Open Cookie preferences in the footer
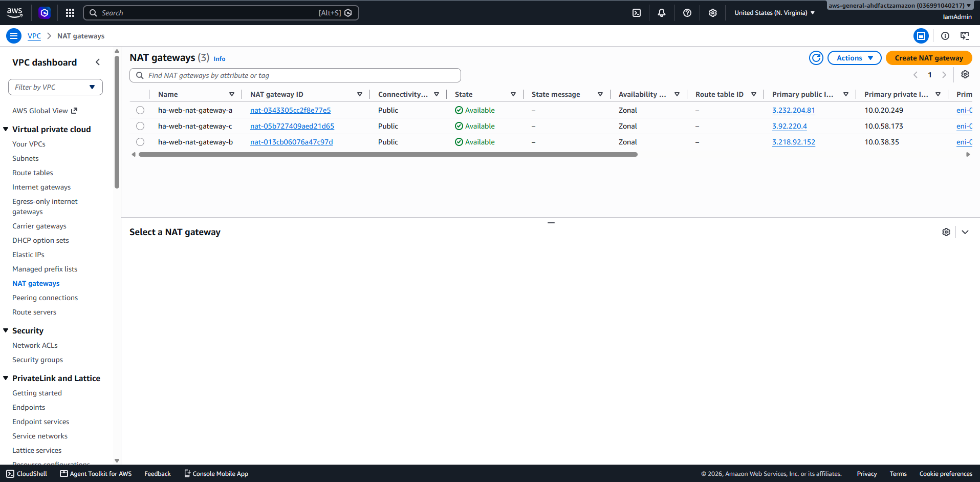 [x=946, y=474]
